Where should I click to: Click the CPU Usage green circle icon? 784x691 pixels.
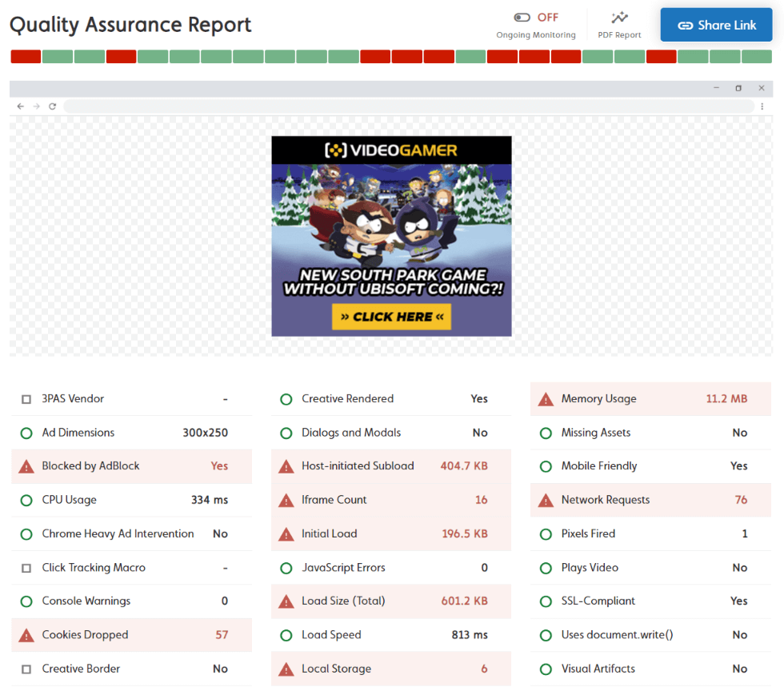coord(26,501)
